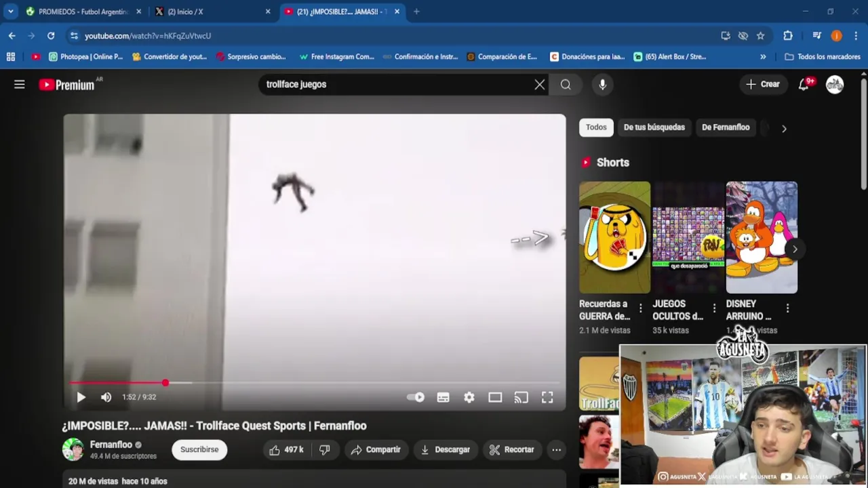Open more actions menu under video
The image size is (868, 488).
556,449
